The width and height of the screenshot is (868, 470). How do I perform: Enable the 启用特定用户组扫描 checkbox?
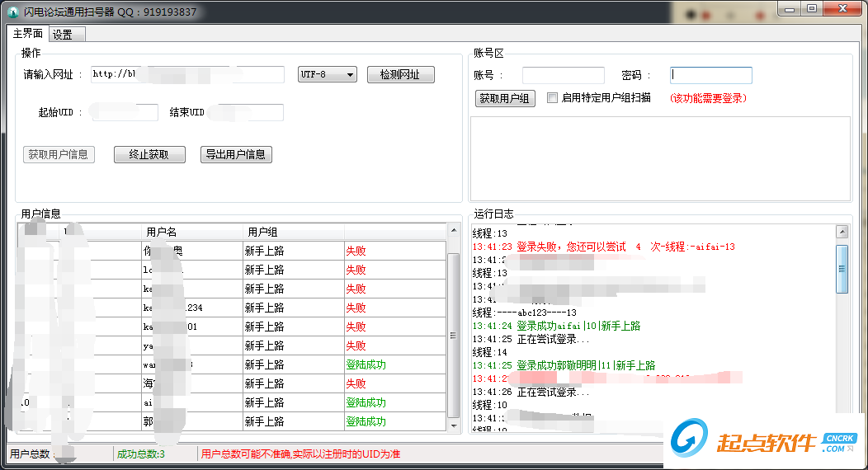(553, 97)
